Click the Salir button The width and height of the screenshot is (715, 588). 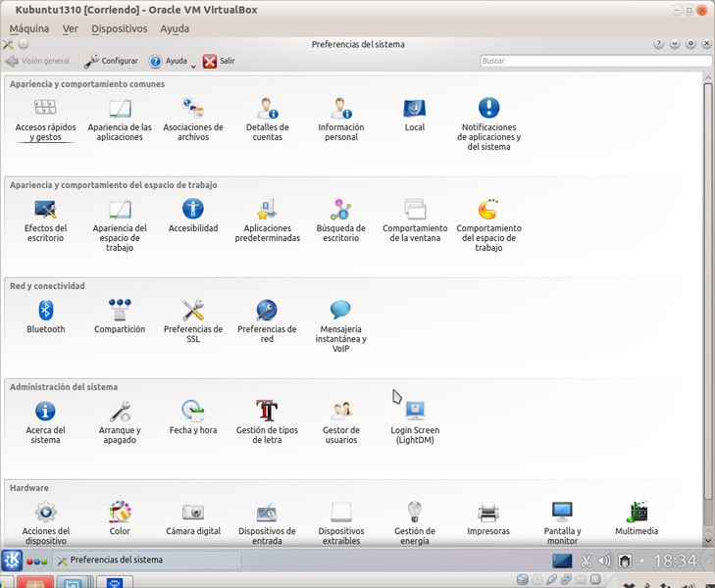(219, 61)
